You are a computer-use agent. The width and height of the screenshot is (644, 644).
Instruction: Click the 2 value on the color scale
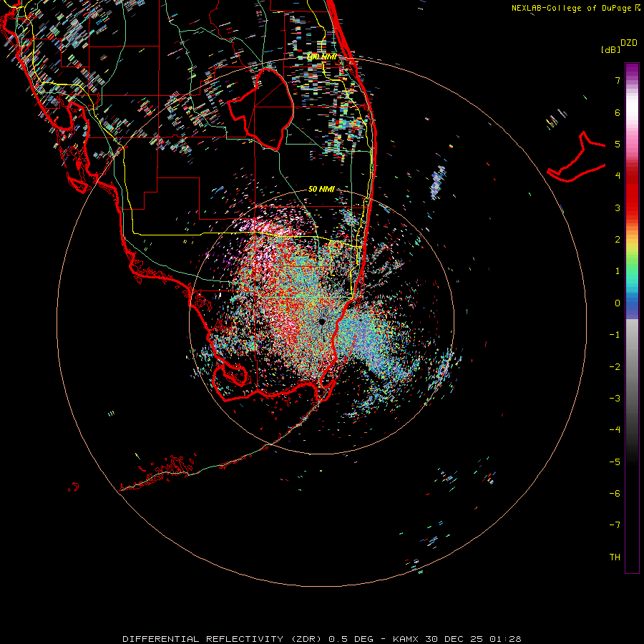point(618,240)
